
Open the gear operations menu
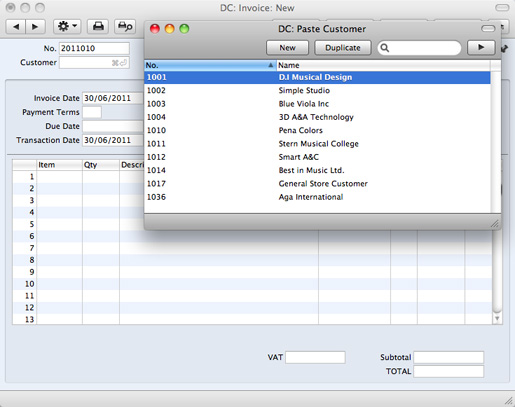point(67,26)
